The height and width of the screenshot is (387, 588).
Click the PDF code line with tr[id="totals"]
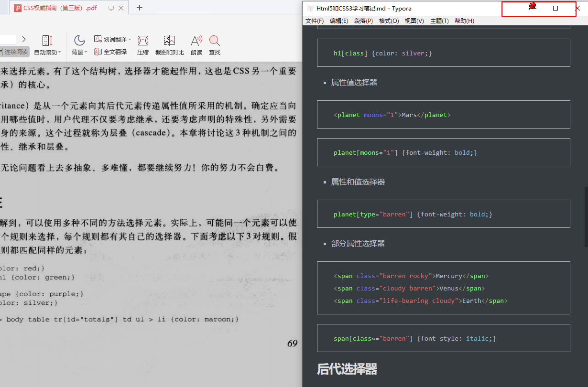pyautogui.click(x=120, y=319)
